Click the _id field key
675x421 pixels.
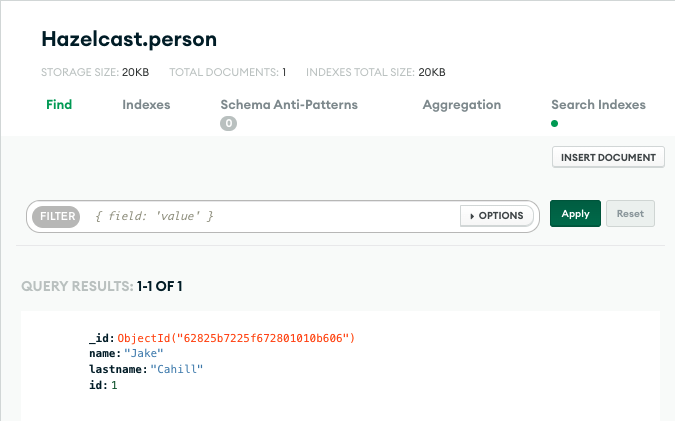click(x=101, y=339)
